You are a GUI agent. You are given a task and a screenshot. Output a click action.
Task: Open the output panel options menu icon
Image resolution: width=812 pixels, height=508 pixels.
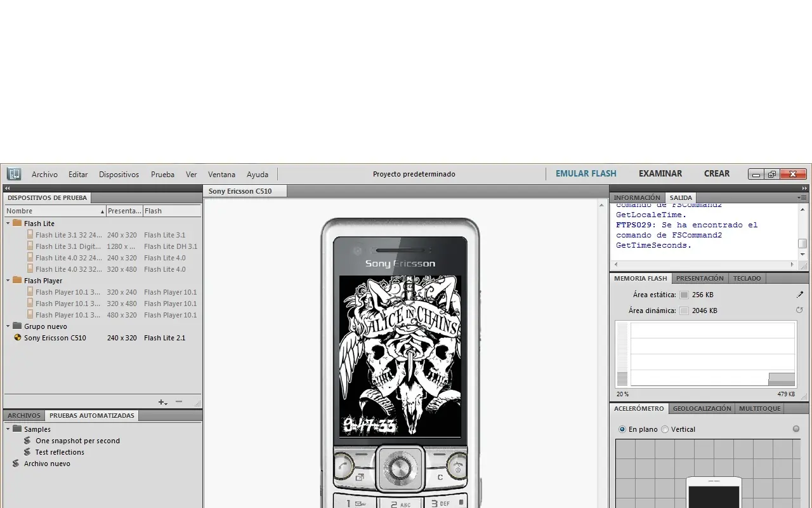point(802,197)
